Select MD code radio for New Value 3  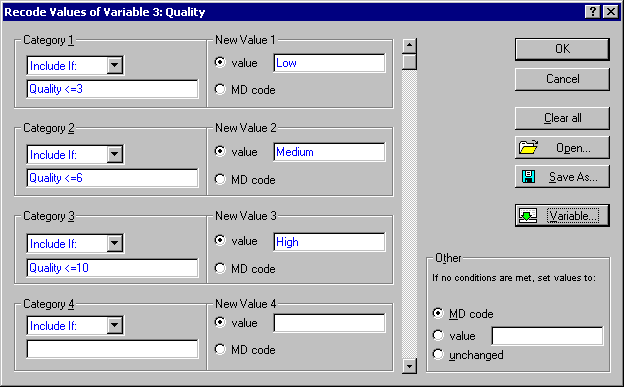220,268
